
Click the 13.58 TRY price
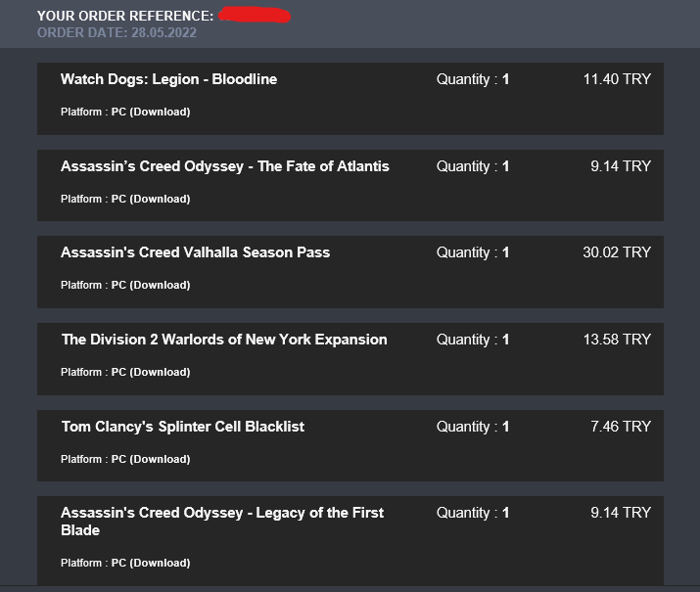617,340
